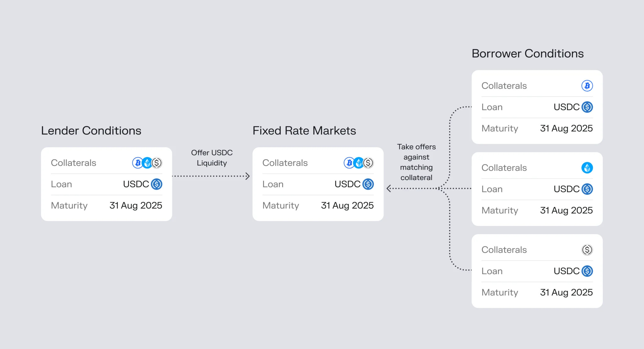
Task: Click the "Offer USDC Liquidity" label
Action: [212, 158]
